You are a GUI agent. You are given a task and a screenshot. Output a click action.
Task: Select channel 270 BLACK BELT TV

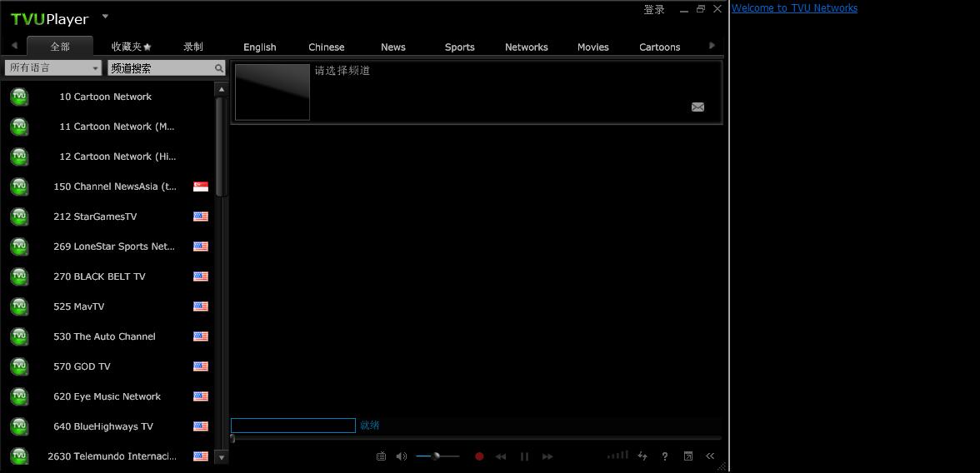(x=107, y=276)
